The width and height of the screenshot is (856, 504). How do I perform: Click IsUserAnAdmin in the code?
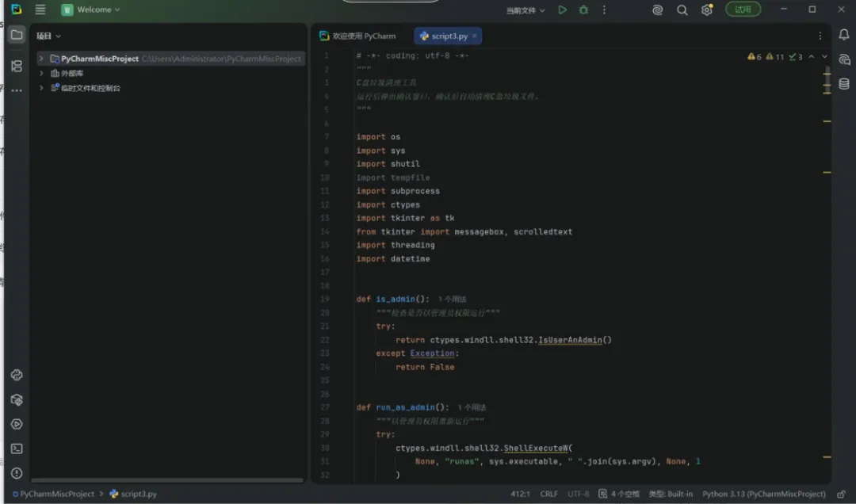570,340
